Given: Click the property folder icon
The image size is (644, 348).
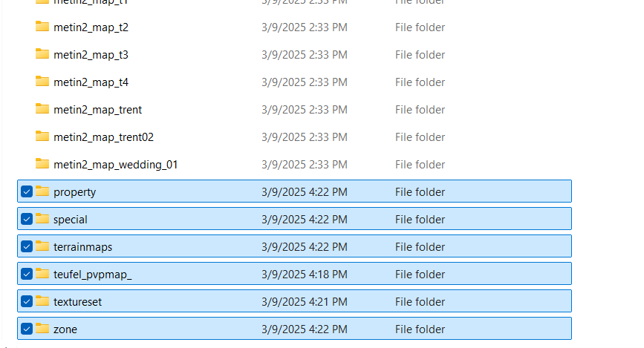Looking at the screenshot, I should click(x=42, y=191).
